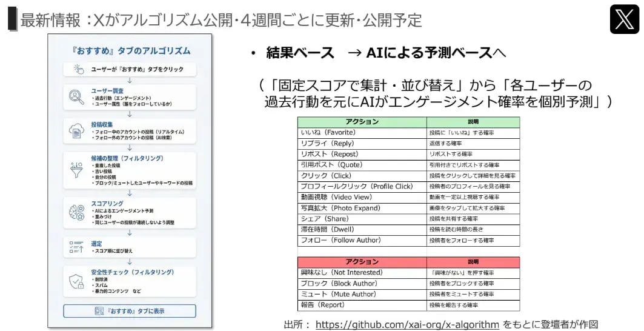Click the スコアリング step heading
Screen dimensions: 644x331
107,204
